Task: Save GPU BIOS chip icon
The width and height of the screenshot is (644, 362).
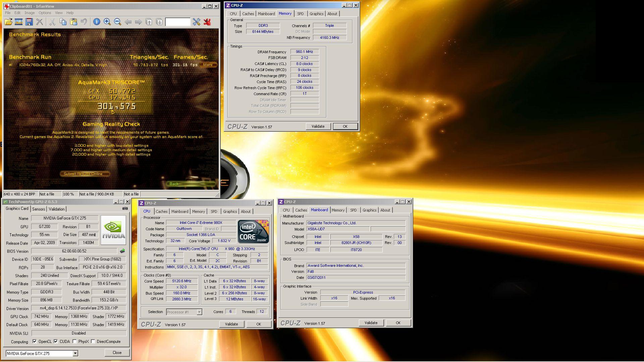Action: point(122,251)
